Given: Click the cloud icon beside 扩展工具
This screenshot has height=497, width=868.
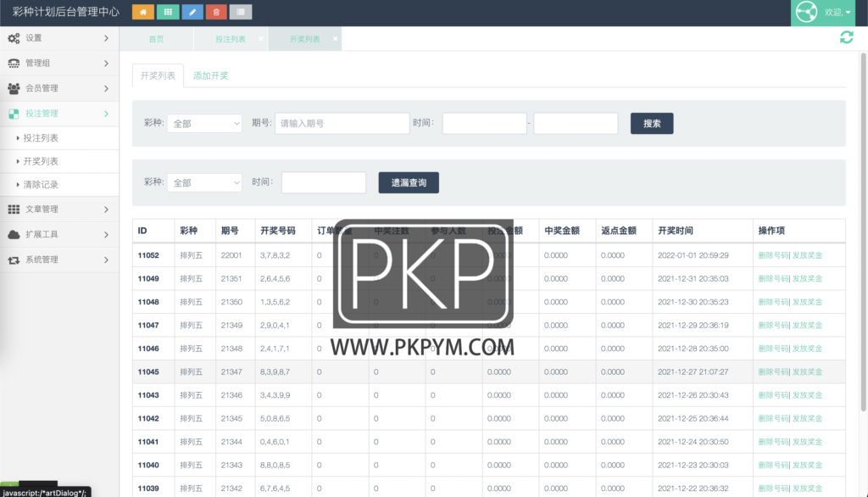Looking at the screenshot, I should point(14,234).
